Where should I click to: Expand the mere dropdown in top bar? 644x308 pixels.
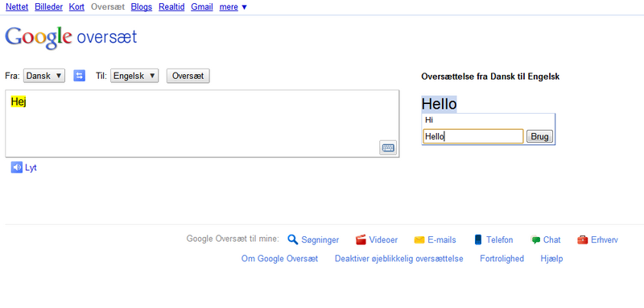coord(233,7)
